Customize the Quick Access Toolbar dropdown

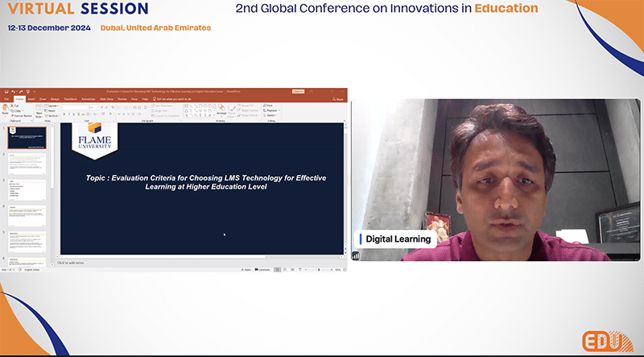click(x=34, y=92)
